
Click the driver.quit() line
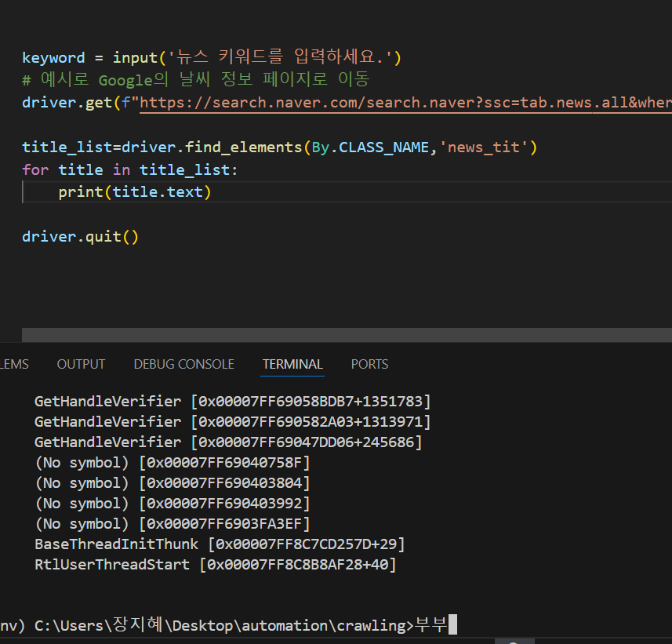pyautogui.click(x=80, y=237)
